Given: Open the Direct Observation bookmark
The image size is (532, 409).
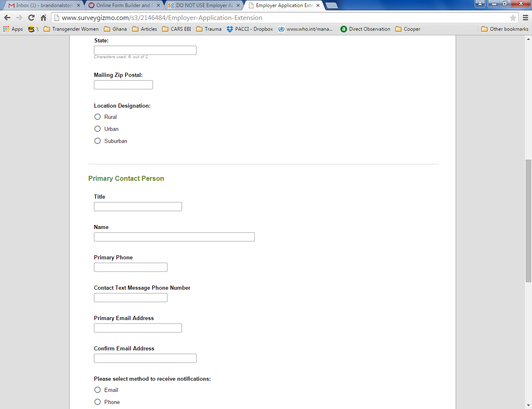Looking at the screenshot, I should point(365,29).
